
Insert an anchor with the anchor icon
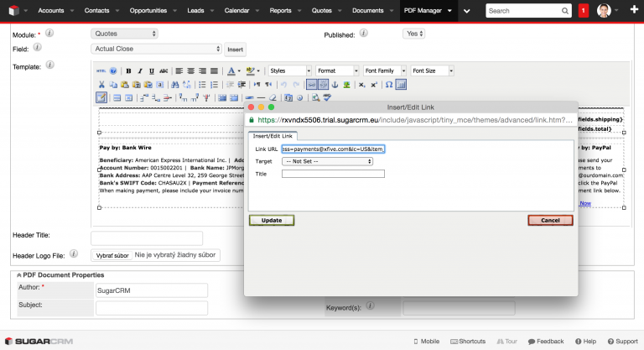click(335, 85)
